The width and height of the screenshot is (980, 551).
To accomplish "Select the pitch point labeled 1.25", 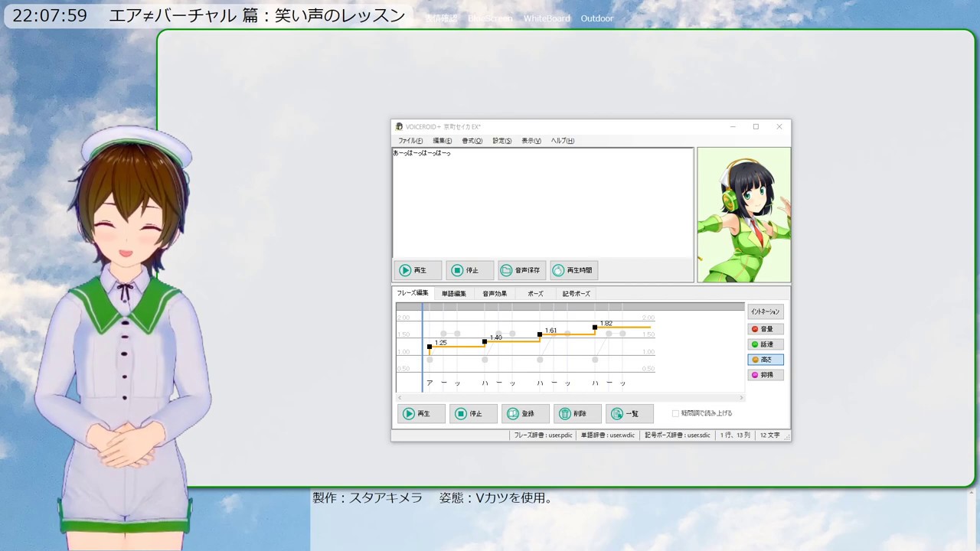I will pos(430,347).
